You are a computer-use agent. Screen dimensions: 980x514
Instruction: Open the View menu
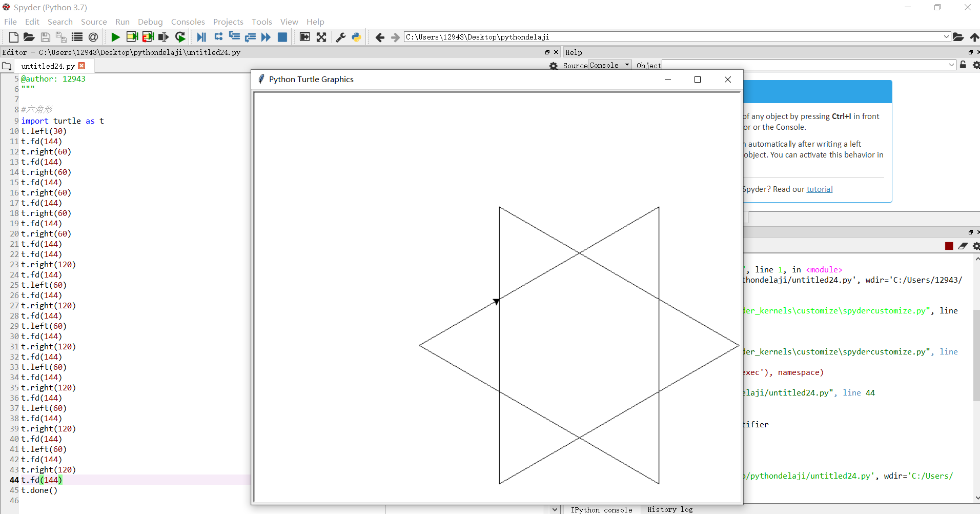289,22
